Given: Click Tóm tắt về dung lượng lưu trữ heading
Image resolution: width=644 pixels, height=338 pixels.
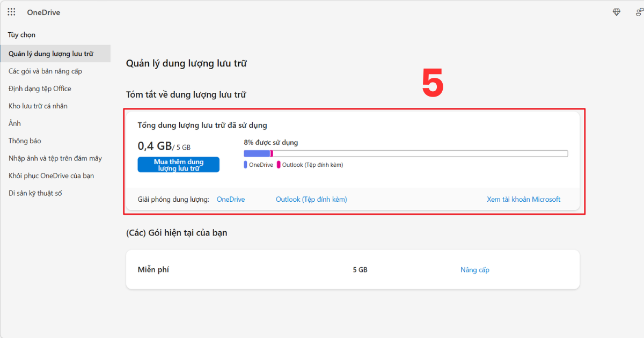Looking at the screenshot, I should 186,95.
